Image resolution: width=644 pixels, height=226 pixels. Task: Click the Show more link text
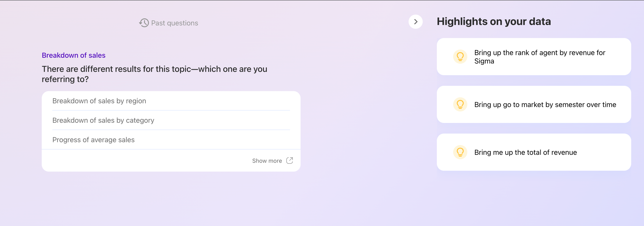click(267, 161)
